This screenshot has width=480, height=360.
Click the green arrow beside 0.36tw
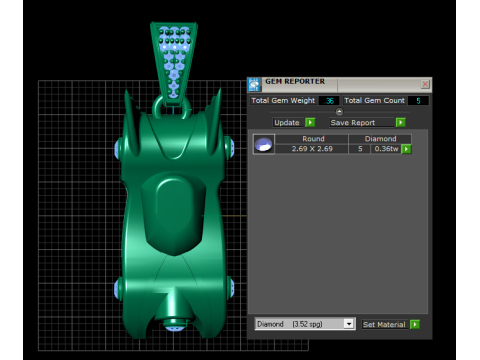[x=406, y=149]
